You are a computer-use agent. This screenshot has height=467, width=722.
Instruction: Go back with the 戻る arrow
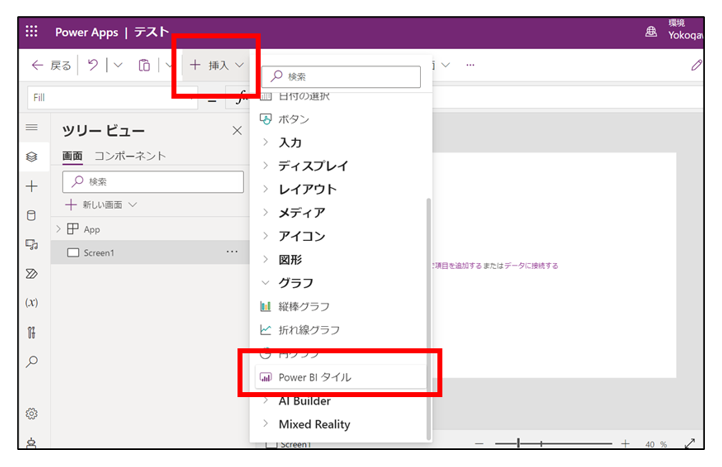click(x=51, y=65)
